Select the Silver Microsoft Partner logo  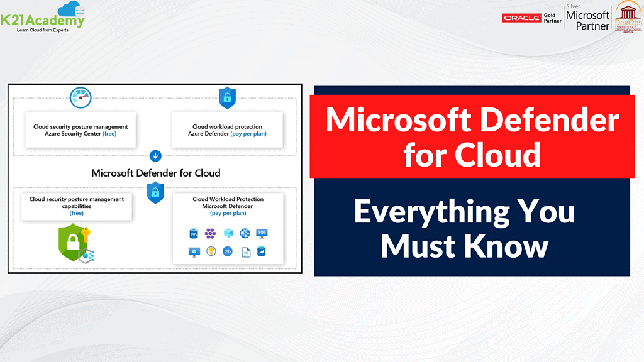587,17
